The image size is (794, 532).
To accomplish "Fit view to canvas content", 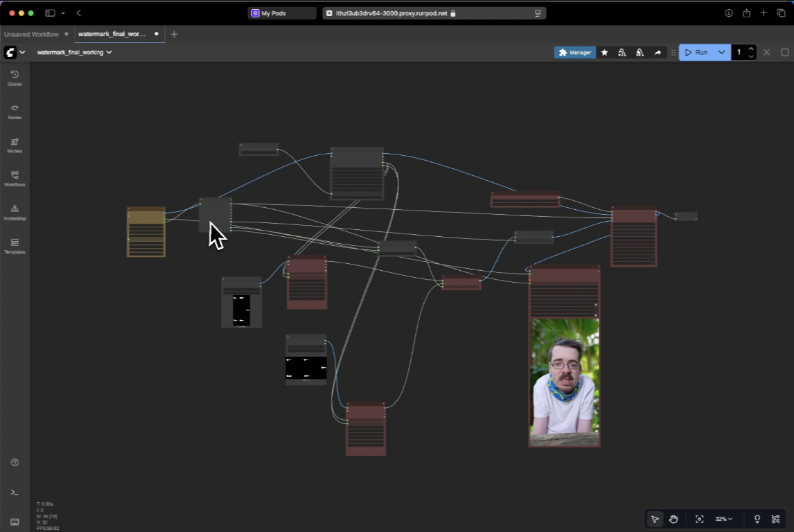I will [699, 519].
